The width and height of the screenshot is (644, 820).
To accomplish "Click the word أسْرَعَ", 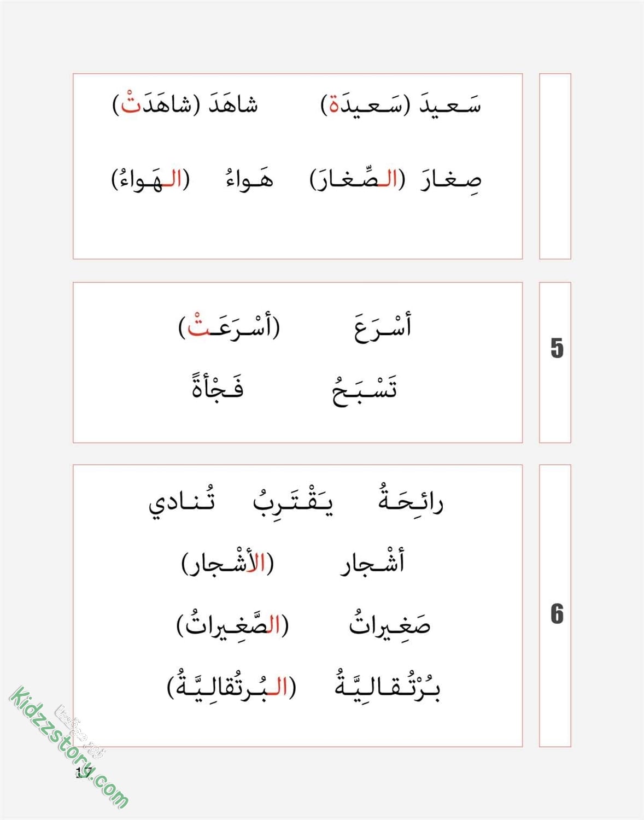I will click(x=383, y=327).
